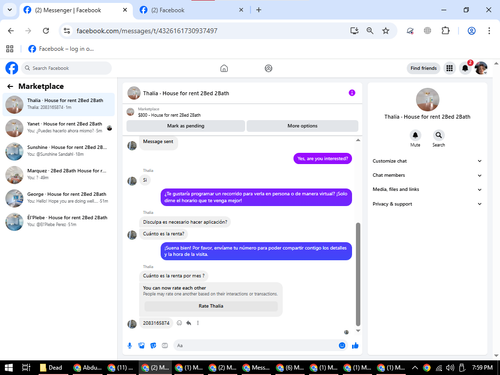Click the chat scrollbar thumb
This screenshot has height=375, width=500.
coord(358,274)
